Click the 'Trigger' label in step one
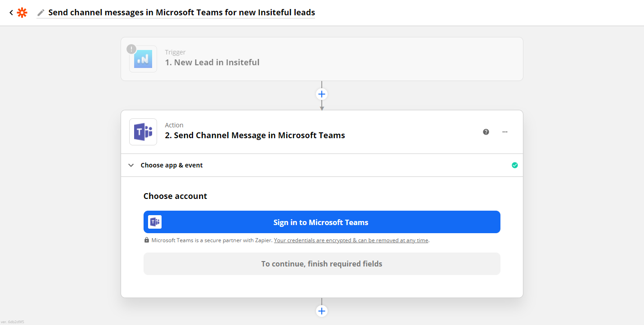 point(175,52)
